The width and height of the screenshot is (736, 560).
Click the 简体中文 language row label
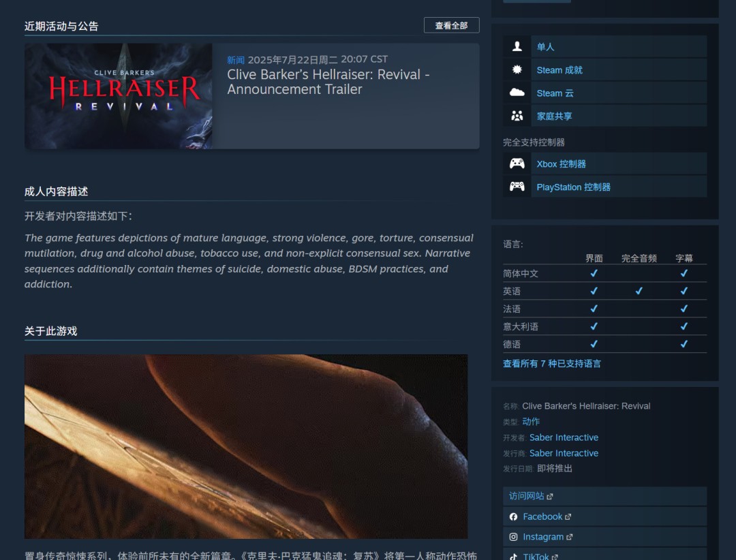click(x=520, y=274)
